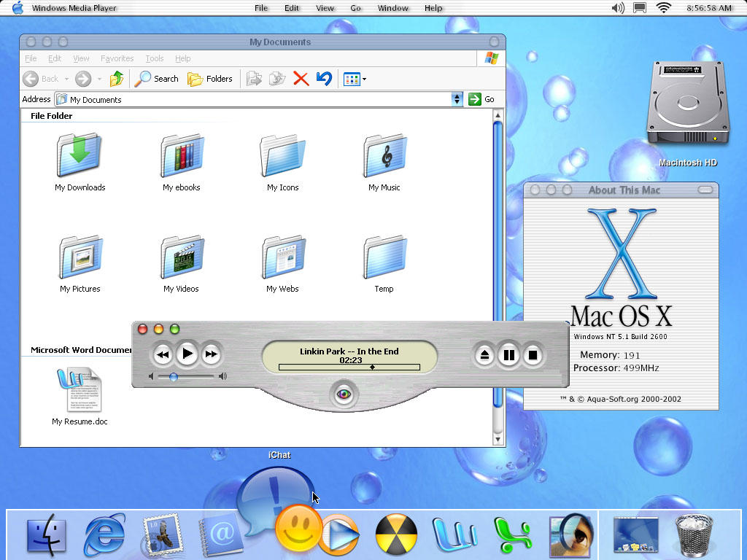The width and height of the screenshot is (747, 560).
Task: Click the Copy To folder icon
Action: (x=276, y=79)
